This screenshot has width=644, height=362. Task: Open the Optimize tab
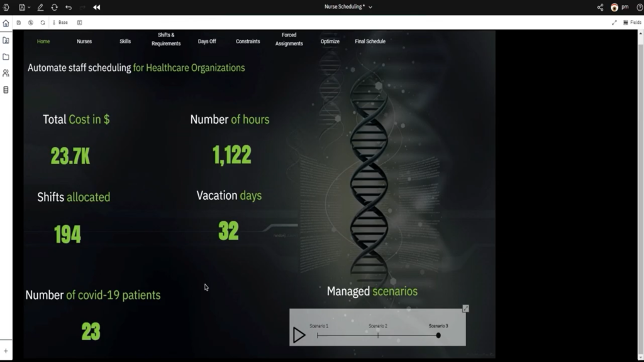click(x=330, y=41)
